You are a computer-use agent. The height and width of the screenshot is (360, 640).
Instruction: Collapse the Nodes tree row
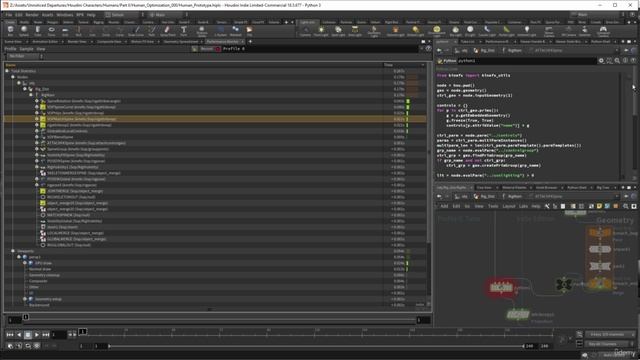pos(13,77)
